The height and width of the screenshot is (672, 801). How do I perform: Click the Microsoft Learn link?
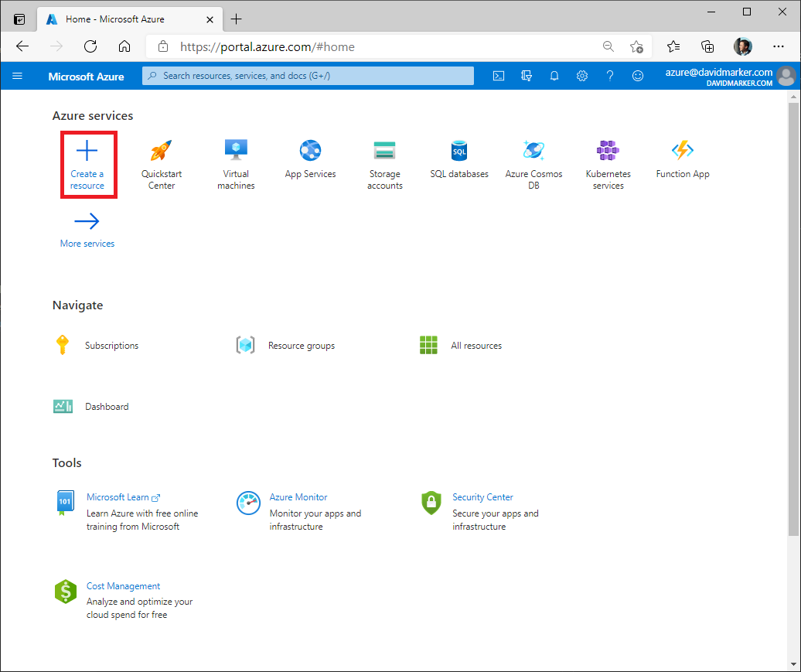tap(118, 496)
